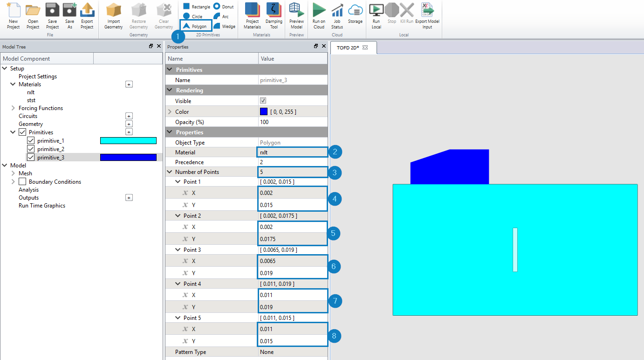Expand the Mesh node

[13, 173]
